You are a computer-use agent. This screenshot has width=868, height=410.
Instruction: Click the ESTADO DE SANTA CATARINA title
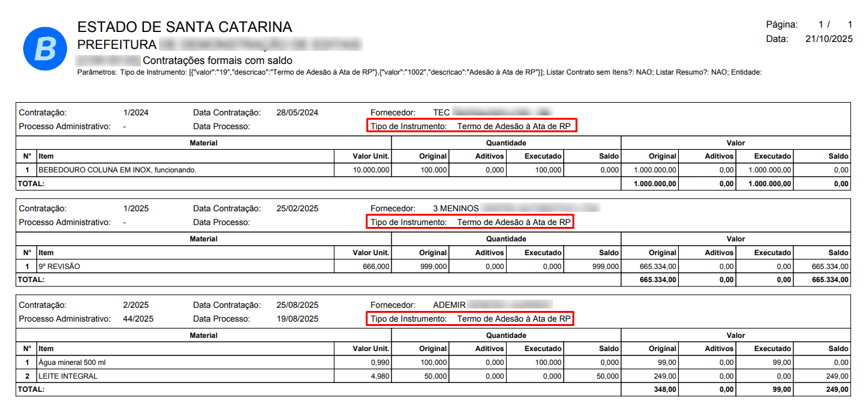tap(184, 27)
